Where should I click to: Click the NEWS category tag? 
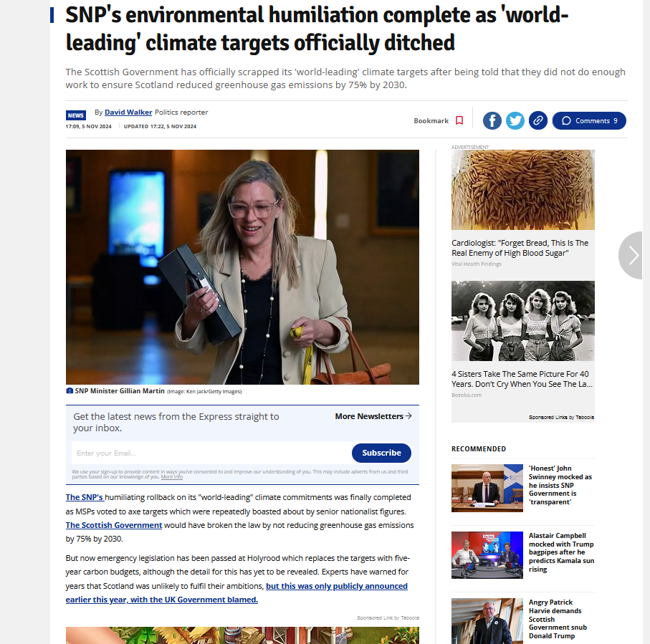click(x=76, y=115)
